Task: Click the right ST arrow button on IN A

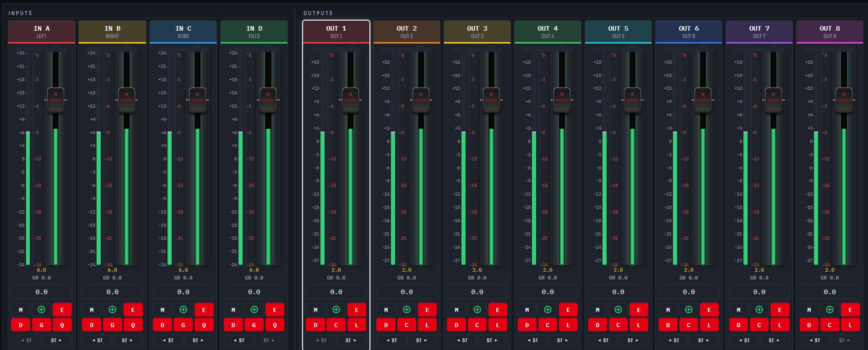Action: coord(56,340)
